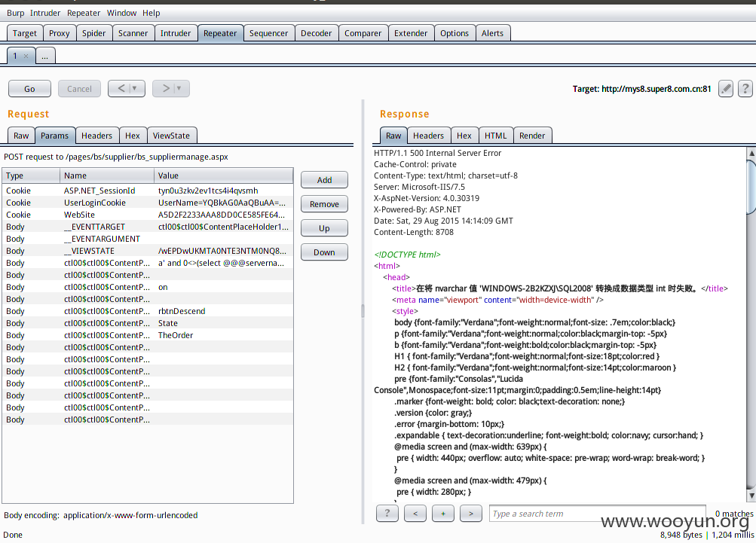Open a new Repeater tab with ...
756x543 pixels.
click(44, 56)
